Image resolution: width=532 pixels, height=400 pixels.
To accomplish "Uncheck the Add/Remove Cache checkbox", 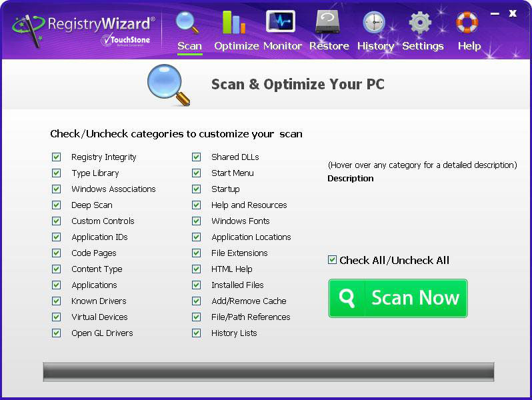I will [196, 301].
